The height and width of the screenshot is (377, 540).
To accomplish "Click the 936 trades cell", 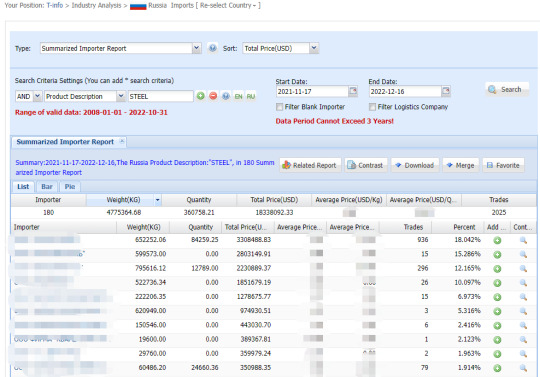I will click(423, 240).
